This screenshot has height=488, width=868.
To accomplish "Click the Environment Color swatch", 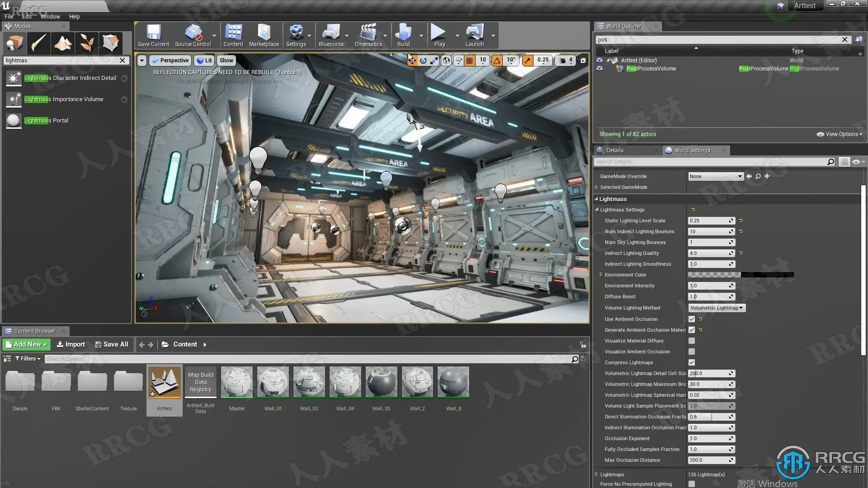I will coord(741,275).
